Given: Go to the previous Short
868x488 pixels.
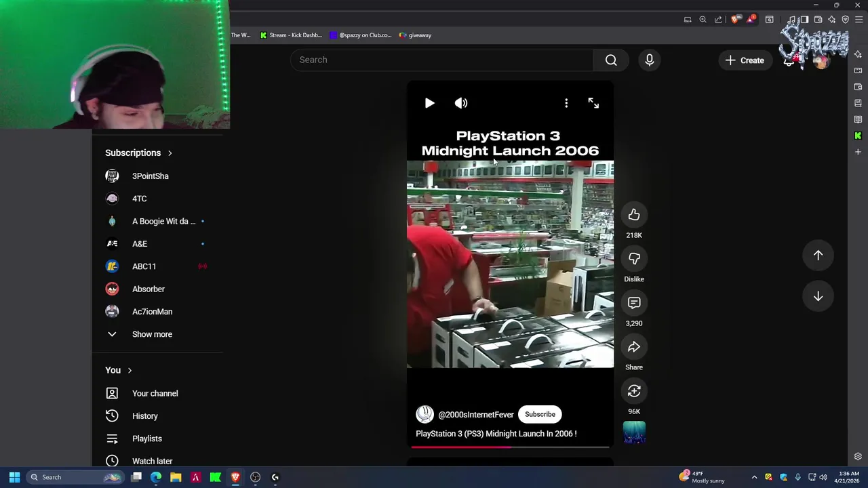Looking at the screenshot, I should point(818,256).
